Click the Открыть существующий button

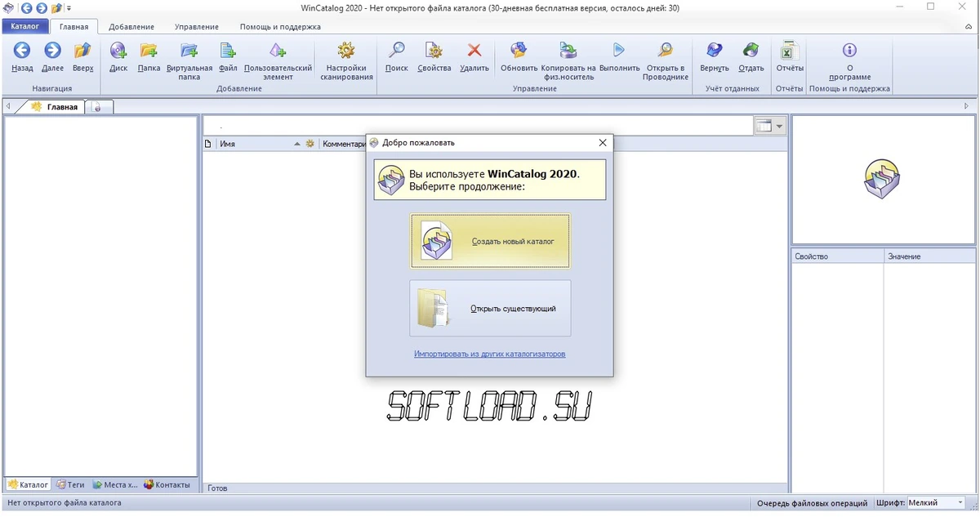pyautogui.click(x=490, y=308)
